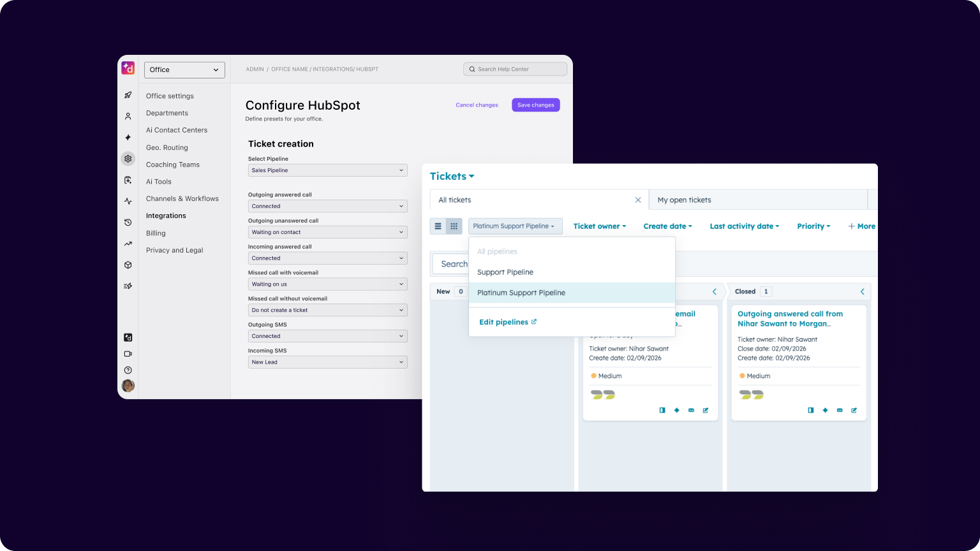The image size is (980, 551).
Task: Switch to the My open tickets tab
Action: [684, 200]
